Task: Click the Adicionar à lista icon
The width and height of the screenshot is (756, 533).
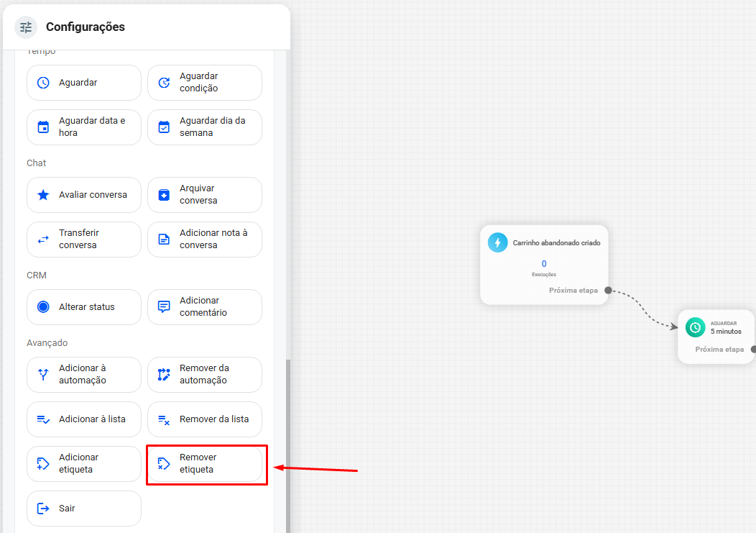Action: (43, 419)
